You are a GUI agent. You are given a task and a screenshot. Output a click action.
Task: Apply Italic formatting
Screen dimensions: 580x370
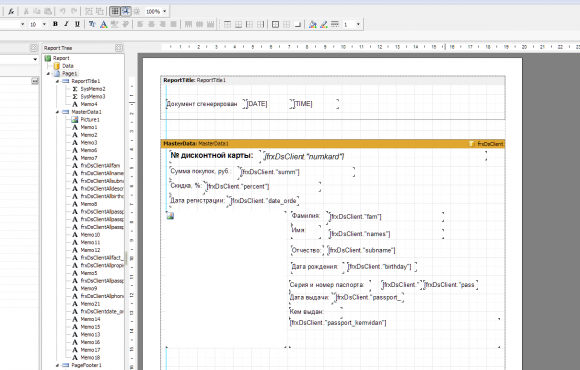(x=66, y=24)
